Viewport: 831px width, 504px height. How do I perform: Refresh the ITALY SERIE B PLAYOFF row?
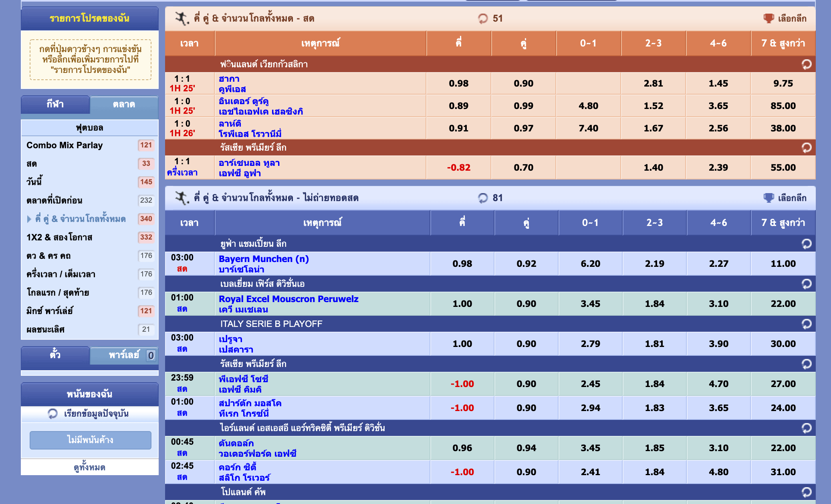click(x=806, y=324)
